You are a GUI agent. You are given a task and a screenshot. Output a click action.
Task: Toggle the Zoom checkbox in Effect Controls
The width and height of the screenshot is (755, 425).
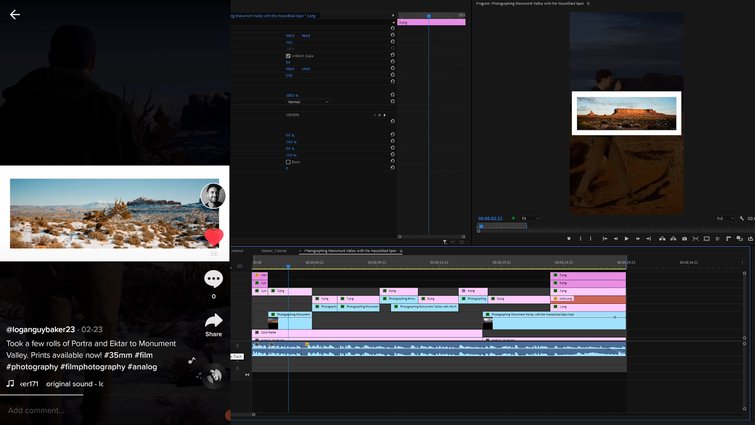pos(288,161)
